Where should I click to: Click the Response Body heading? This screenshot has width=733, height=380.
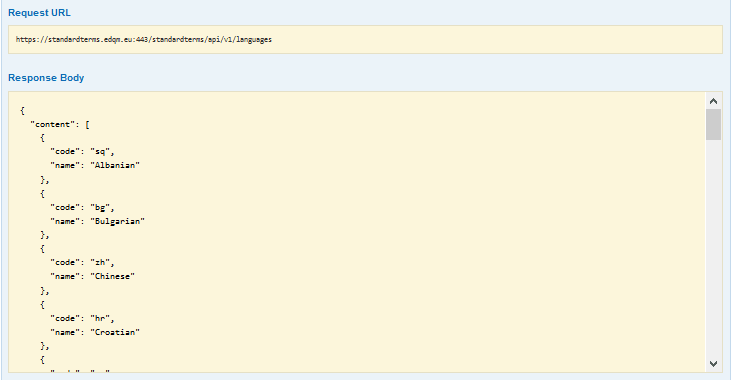pyautogui.click(x=46, y=78)
